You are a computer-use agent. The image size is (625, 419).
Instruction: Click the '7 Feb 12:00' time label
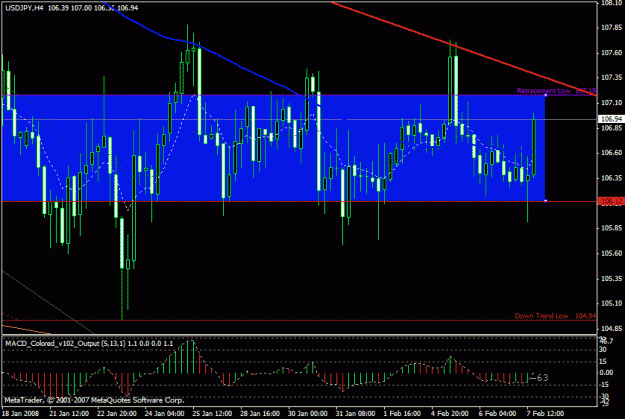pyautogui.click(x=545, y=413)
